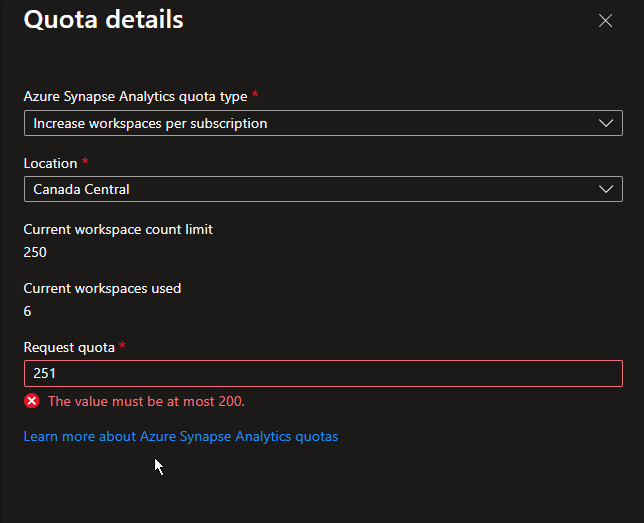Click the 'value must be at most 200' error message
Viewport: 644px width, 523px height.
(146, 401)
